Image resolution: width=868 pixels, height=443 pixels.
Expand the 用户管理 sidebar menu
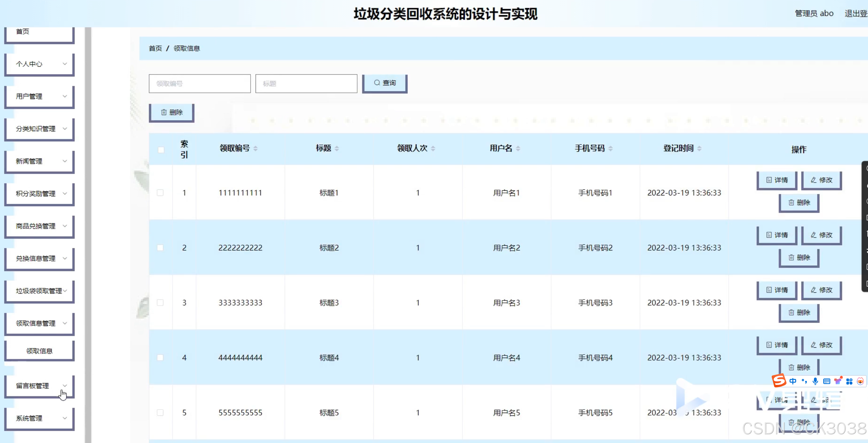tap(39, 96)
